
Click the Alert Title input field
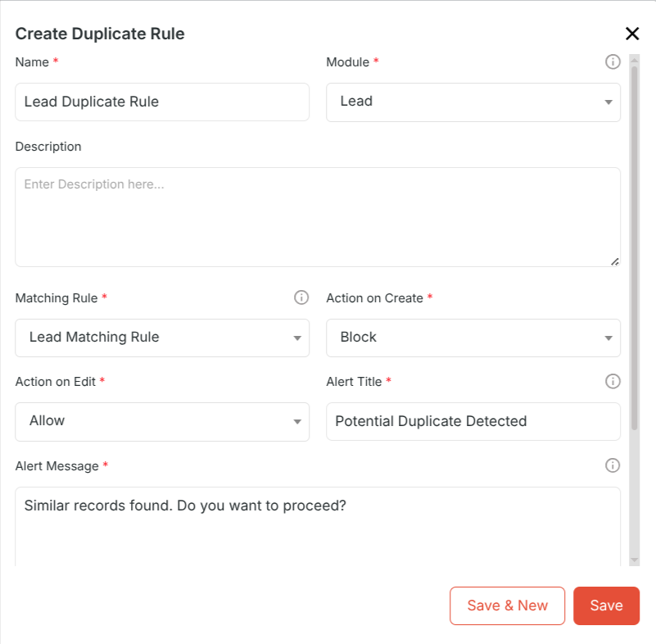coord(473,421)
